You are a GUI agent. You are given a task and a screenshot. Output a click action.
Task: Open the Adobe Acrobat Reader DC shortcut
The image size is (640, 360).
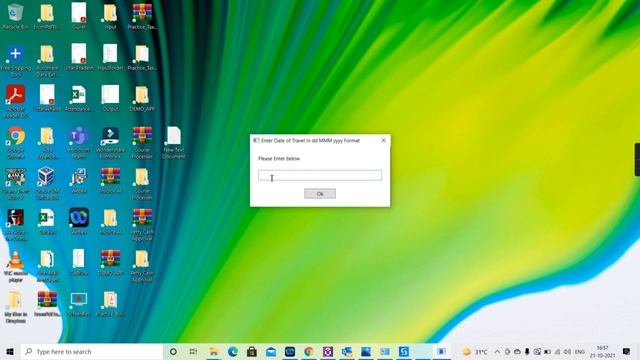pyautogui.click(x=16, y=101)
